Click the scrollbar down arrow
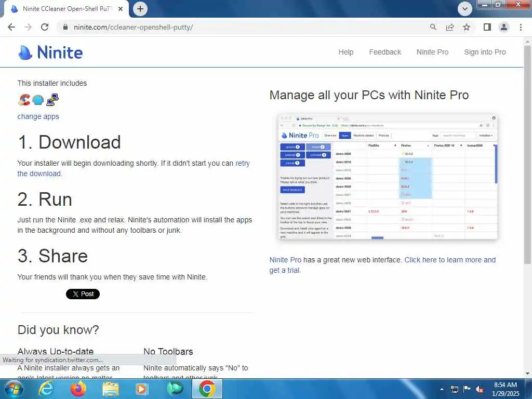This screenshot has width=532, height=399. 528,374
